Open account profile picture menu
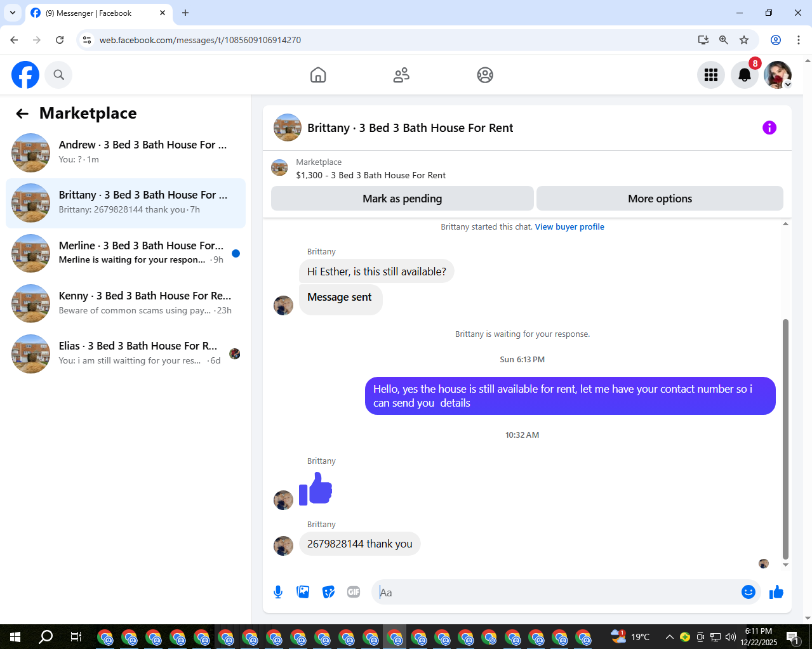 pyautogui.click(x=778, y=75)
